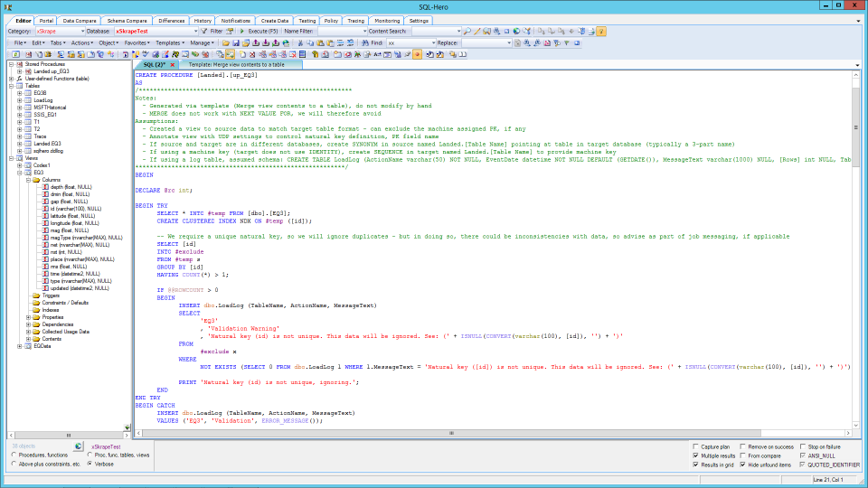Image resolution: width=868 pixels, height=488 pixels.
Task: Click the save all icon
Action: (246, 42)
